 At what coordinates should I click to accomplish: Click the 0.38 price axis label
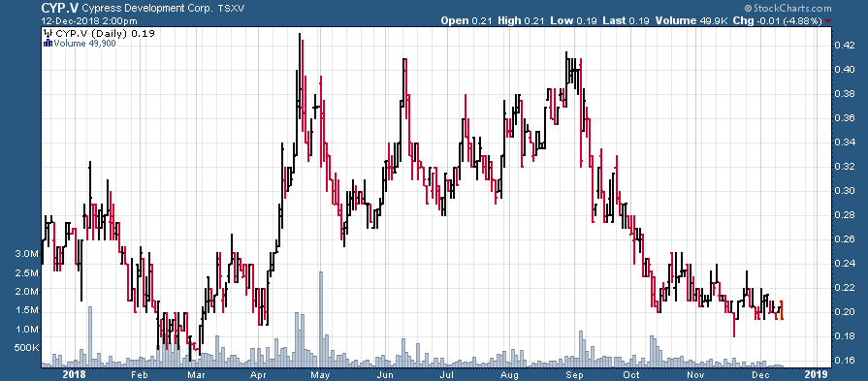tap(844, 93)
